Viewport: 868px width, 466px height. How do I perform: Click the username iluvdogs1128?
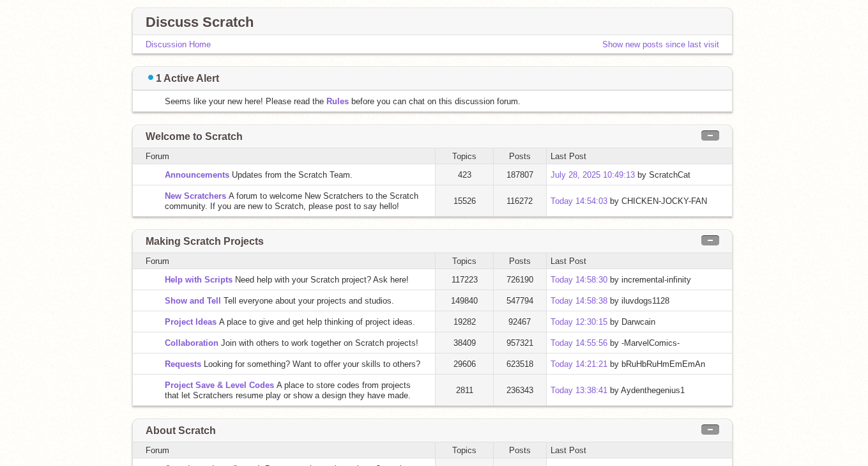pyautogui.click(x=645, y=300)
